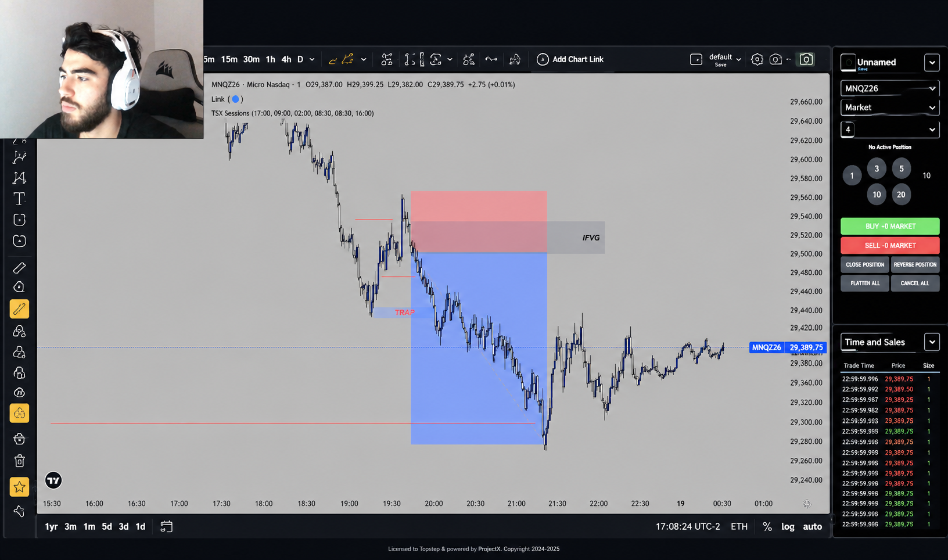Switch to the 4h timeframe
Viewport: 948px width, 560px height.
[x=286, y=59]
